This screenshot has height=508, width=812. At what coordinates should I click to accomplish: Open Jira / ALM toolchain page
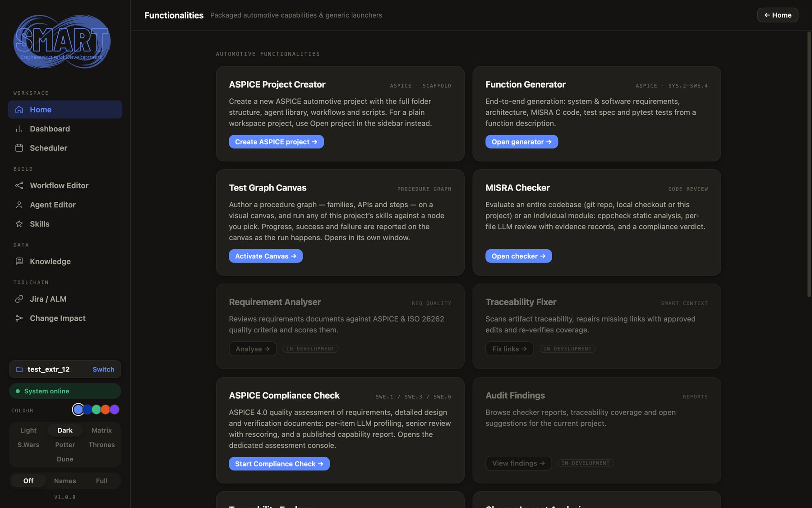click(65, 299)
